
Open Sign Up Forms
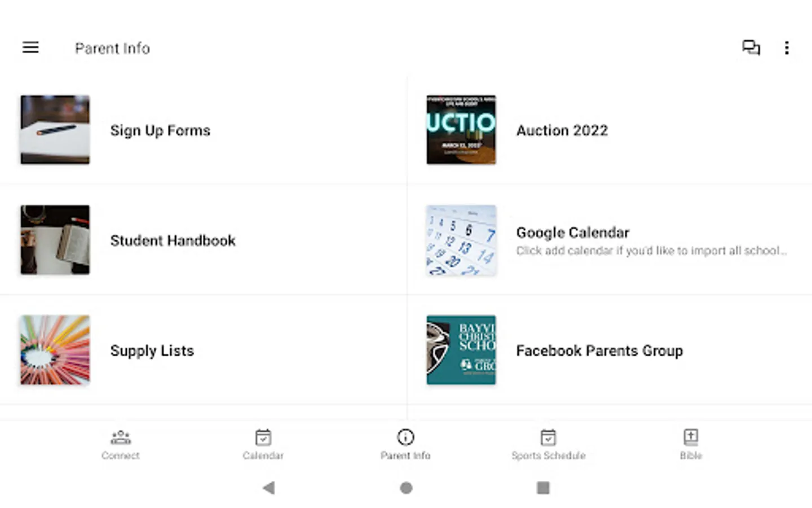[160, 130]
